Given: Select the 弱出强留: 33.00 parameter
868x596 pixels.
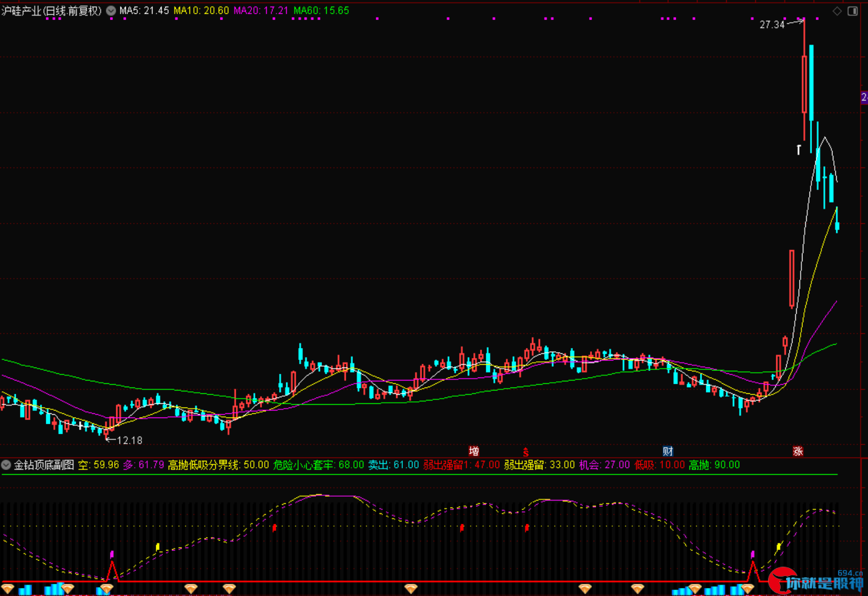Looking at the screenshot, I should (x=539, y=465).
